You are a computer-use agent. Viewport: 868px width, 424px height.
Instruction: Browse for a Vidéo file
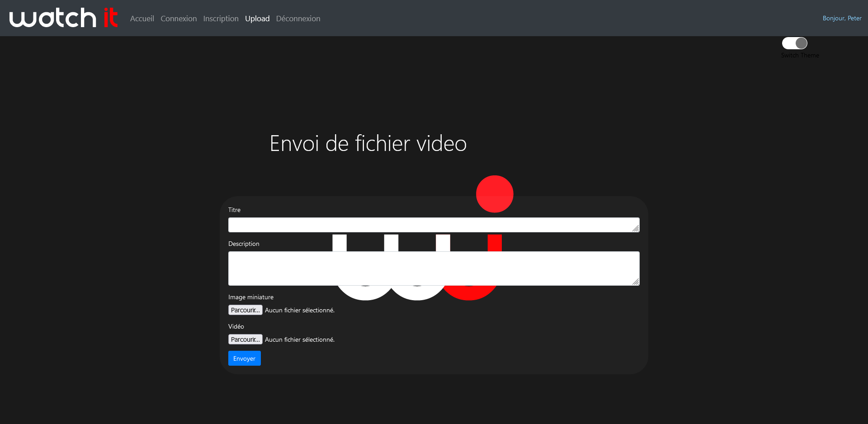click(245, 339)
